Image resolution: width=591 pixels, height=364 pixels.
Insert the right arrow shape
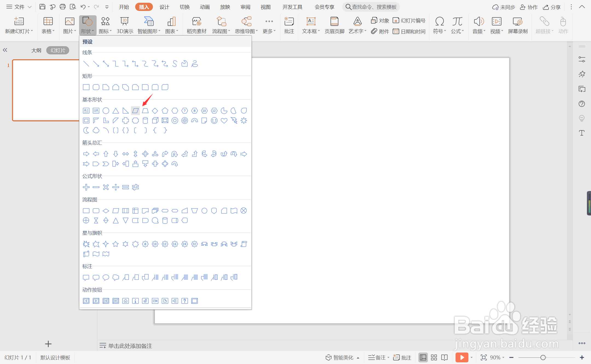[86, 154]
